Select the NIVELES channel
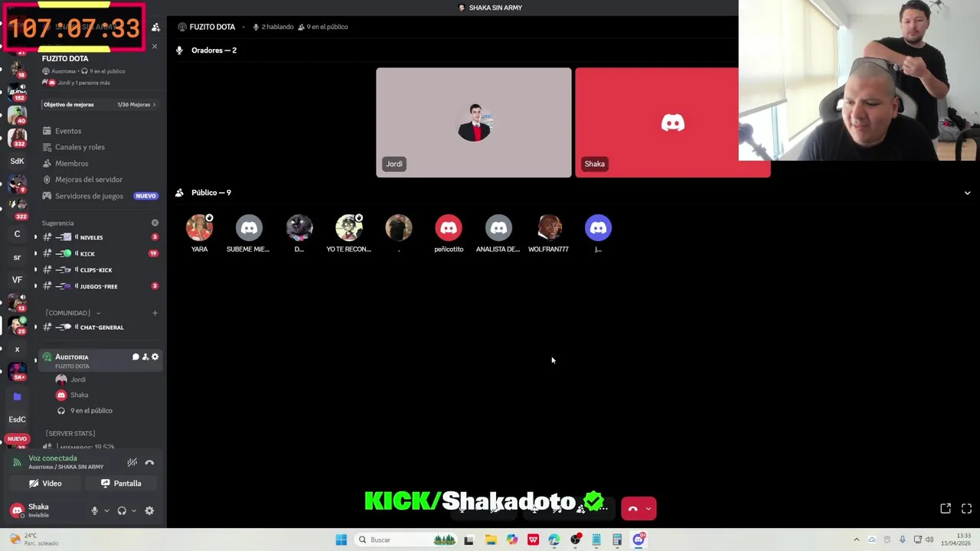The width and height of the screenshot is (980, 551). pyautogui.click(x=100, y=237)
